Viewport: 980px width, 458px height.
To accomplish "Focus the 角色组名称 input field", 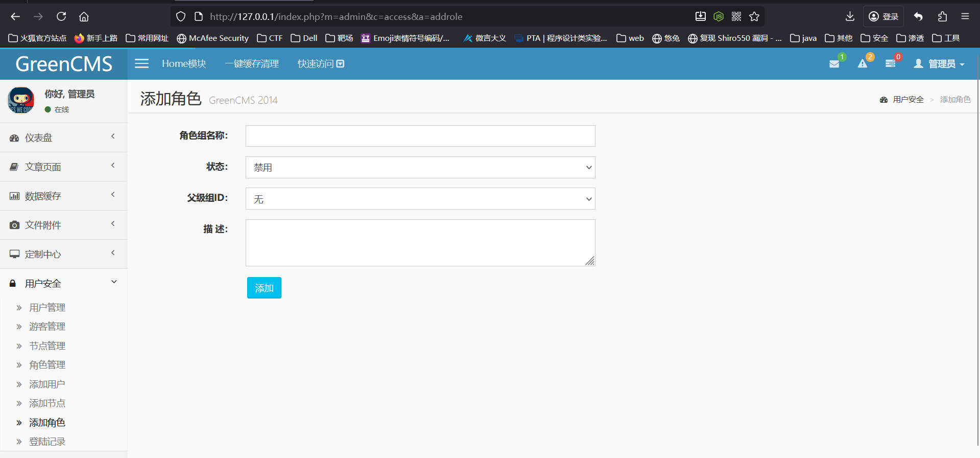I will 420,136.
